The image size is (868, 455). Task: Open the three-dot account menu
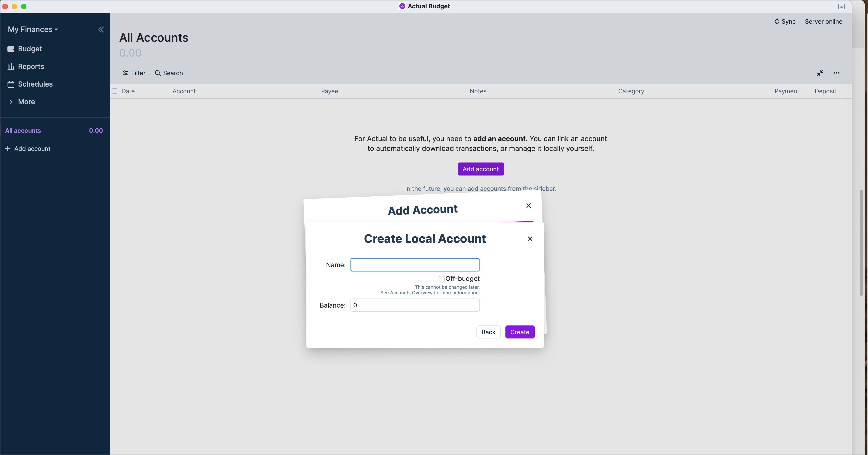click(836, 73)
